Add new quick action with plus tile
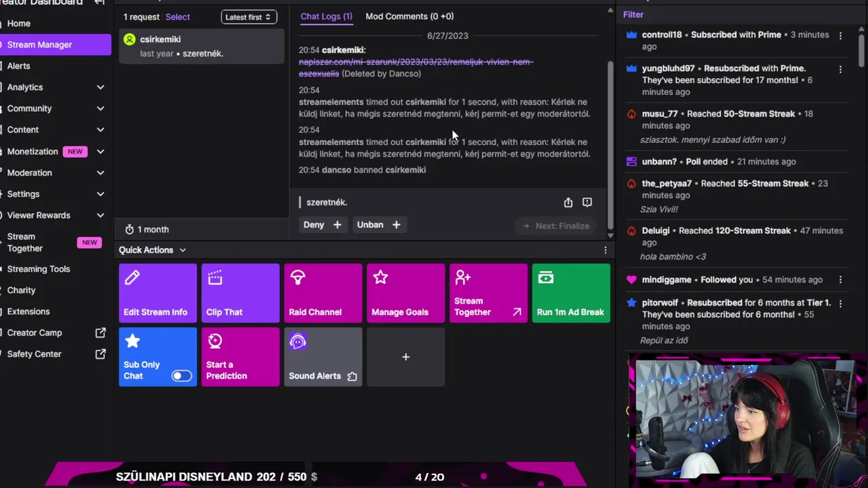Image resolution: width=868 pixels, height=488 pixels. (x=406, y=357)
